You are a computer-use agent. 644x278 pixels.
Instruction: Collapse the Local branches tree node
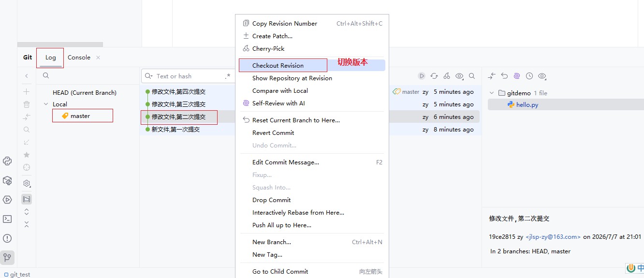tap(46, 104)
